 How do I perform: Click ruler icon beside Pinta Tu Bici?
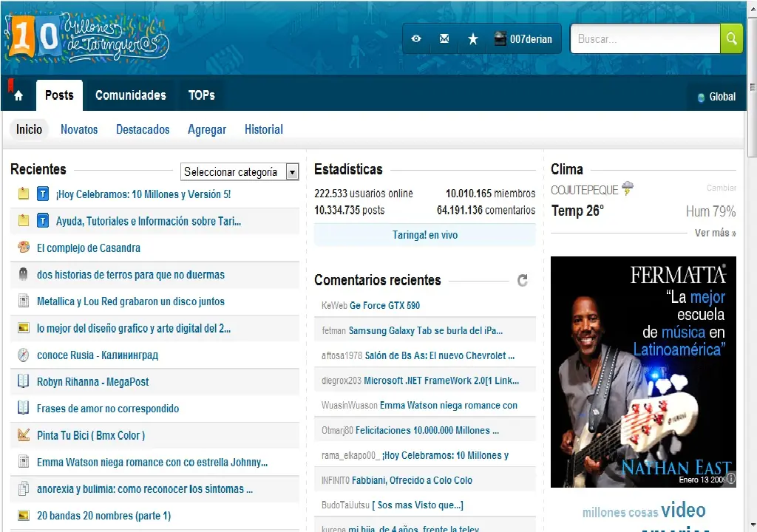[23, 434]
